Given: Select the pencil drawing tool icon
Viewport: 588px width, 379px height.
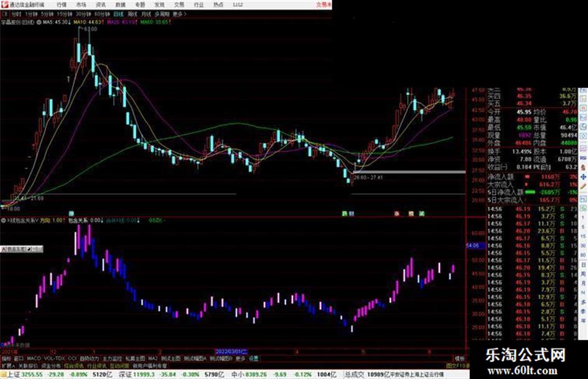Looking at the screenshot, I should 583,186.
